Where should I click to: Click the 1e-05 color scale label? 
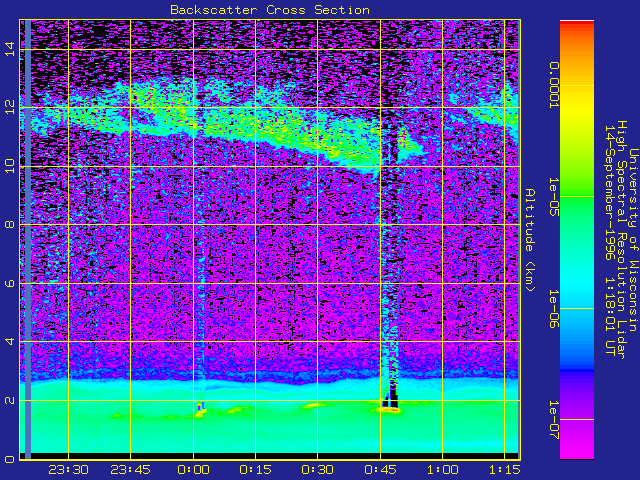tap(553, 197)
